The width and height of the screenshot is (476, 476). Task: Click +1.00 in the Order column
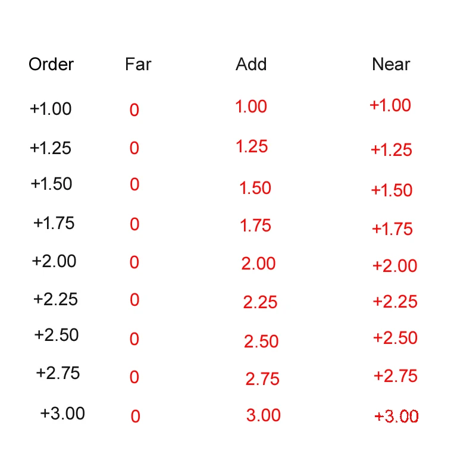(x=51, y=109)
